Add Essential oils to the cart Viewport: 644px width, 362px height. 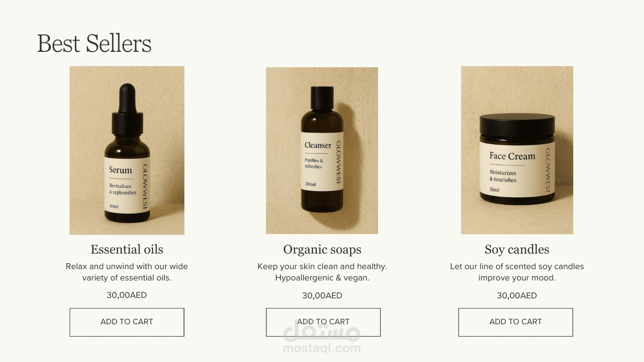(127, 322)
